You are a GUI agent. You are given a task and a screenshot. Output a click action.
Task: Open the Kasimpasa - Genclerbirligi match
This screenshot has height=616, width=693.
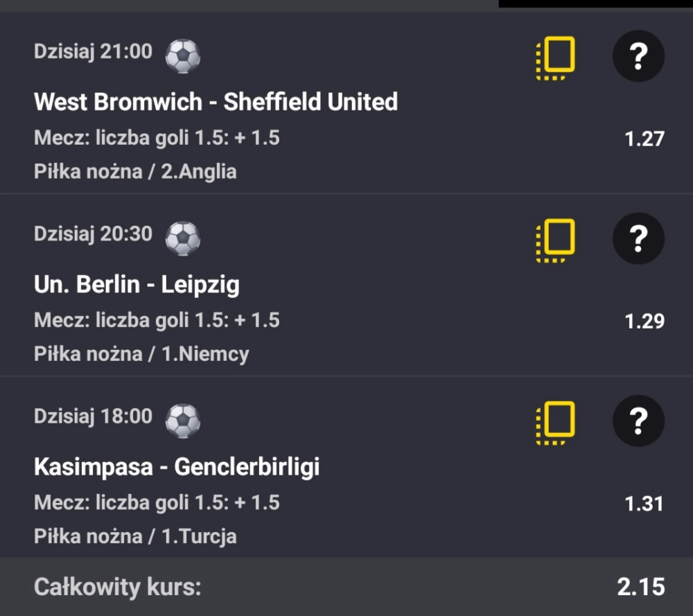[x=177, y=467]
